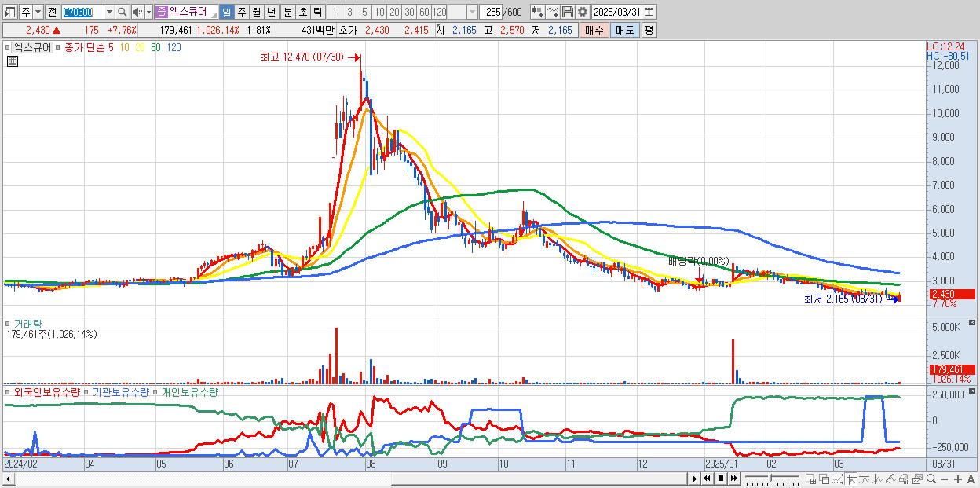Click the panel layout icon at top-left

point(9,12)
